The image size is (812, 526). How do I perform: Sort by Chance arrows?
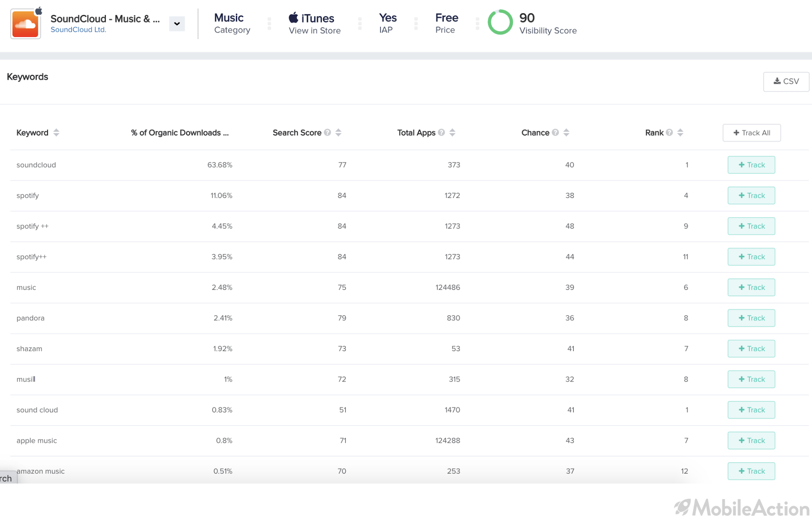(x=566, y=133)
